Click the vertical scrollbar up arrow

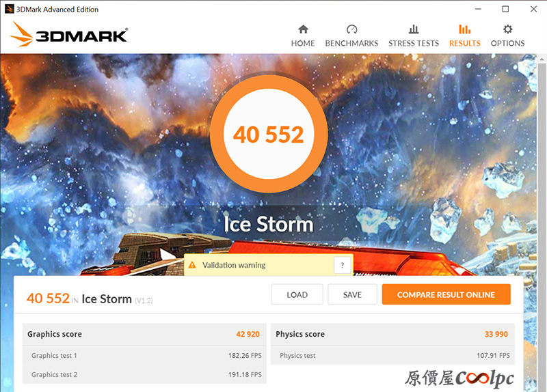click(542, 59)
